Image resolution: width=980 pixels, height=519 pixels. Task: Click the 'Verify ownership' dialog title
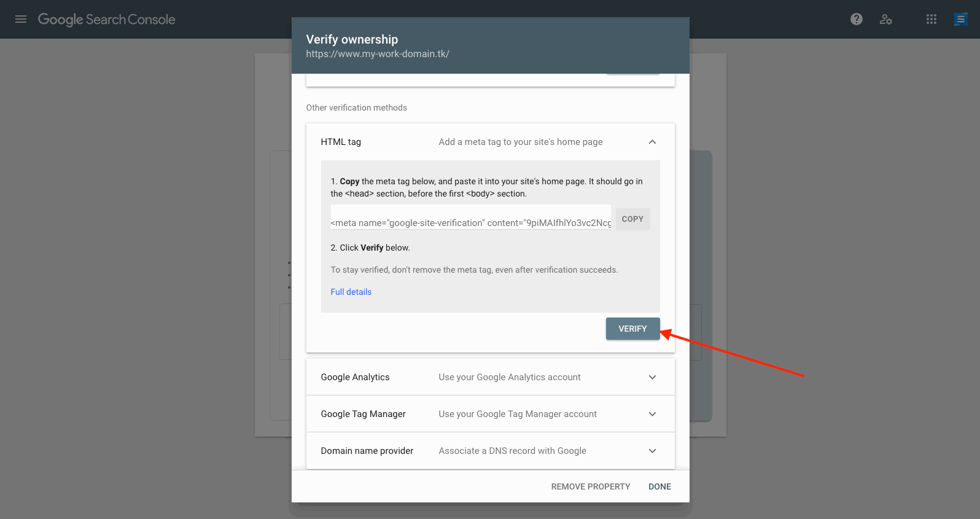352,39
